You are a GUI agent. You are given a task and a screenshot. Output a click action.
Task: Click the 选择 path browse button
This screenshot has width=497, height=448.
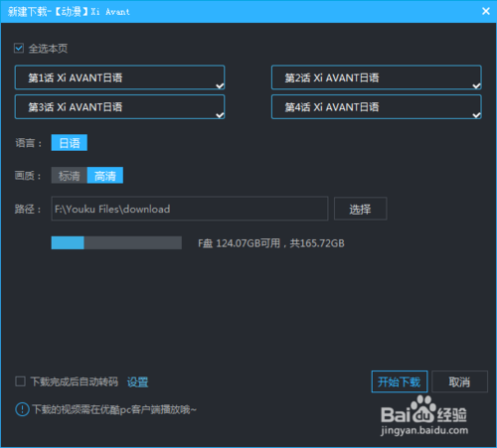coord(360,209)
